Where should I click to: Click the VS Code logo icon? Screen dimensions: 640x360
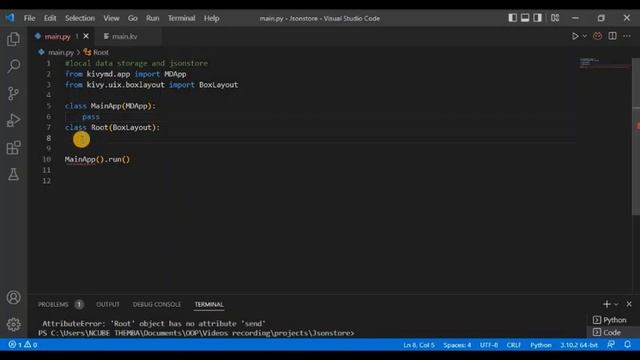pyautogui.click(x=10, y=18)
